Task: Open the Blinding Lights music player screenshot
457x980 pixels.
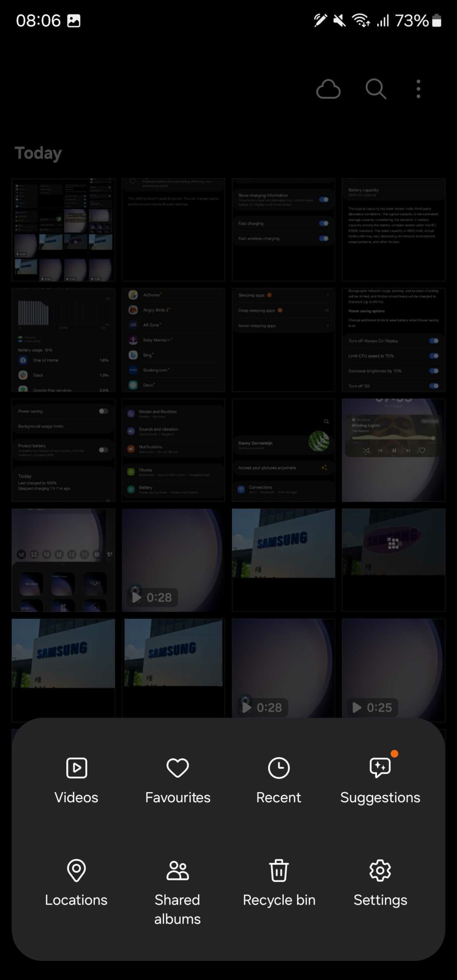Action: pyautogui.click(x=393, y=450)
